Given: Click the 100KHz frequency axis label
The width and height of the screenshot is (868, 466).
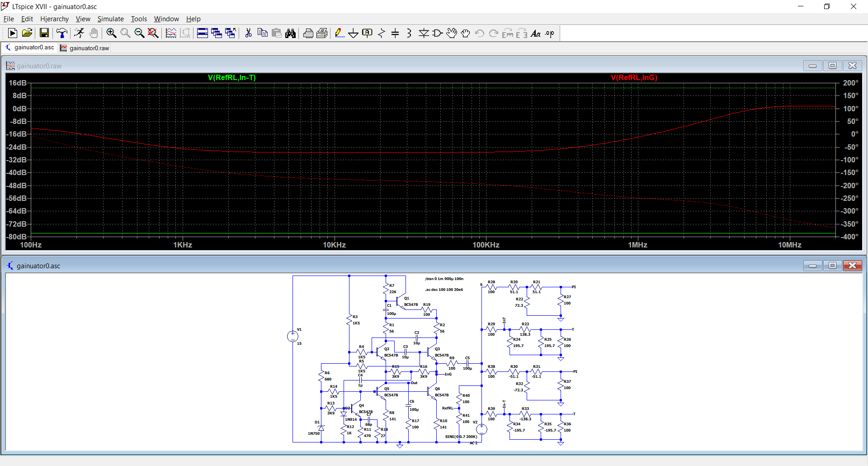Looking at the screenshot, I should pos(486,245).
